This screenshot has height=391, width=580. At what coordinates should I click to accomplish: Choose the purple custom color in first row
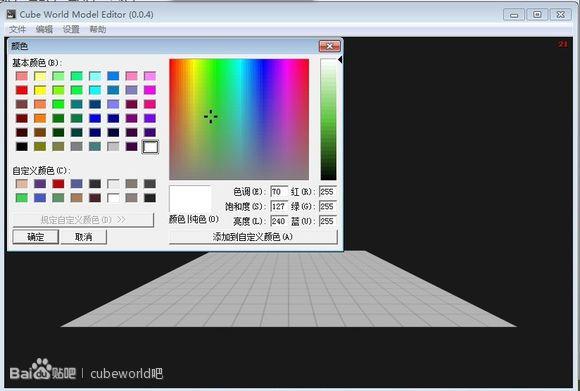(x=40, y=184)
